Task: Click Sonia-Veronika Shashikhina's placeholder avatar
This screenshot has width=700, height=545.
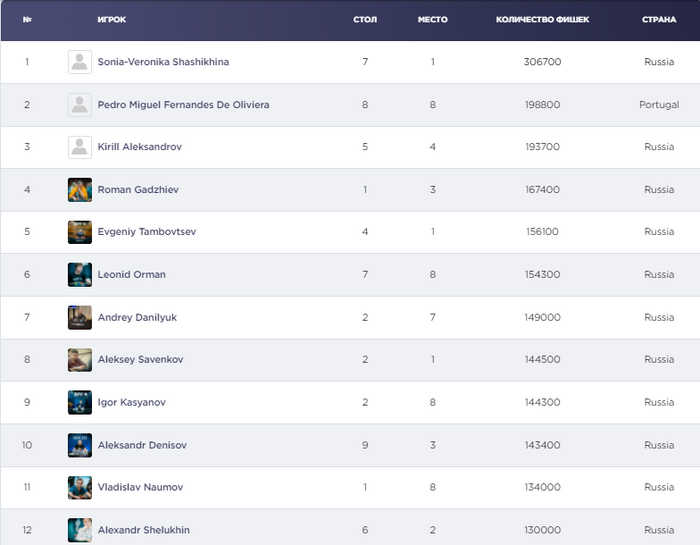Action: click(x=80, y=62)
